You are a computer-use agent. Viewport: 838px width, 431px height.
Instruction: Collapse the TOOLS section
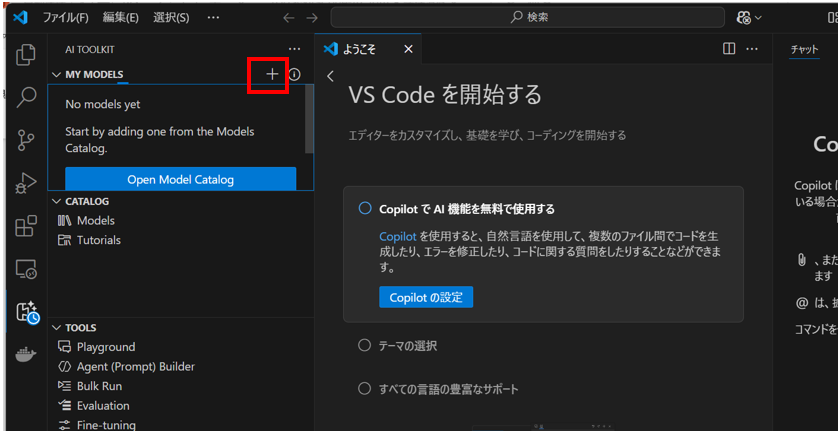click(x=57, y=328)
